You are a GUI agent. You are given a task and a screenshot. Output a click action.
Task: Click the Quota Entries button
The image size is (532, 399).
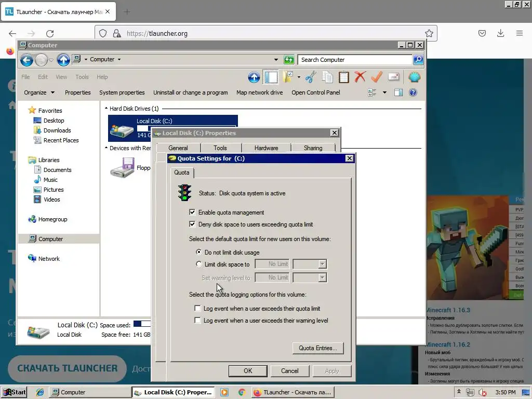(318, 348)
